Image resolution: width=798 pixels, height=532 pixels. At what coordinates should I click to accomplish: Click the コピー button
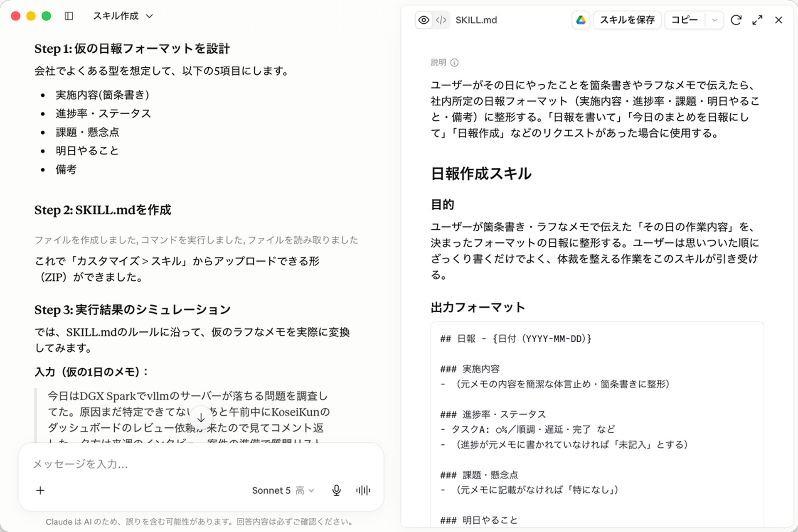tap(685, 20)
